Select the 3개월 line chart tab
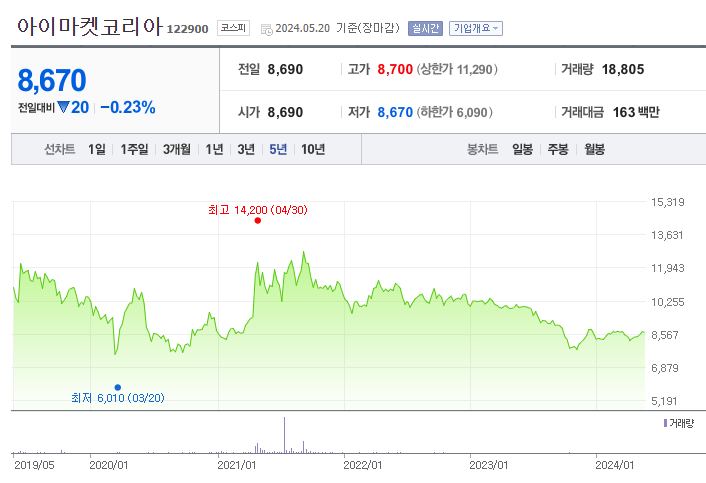The width and height of the screenshot is (706, 483). click(x=176, y=149)
